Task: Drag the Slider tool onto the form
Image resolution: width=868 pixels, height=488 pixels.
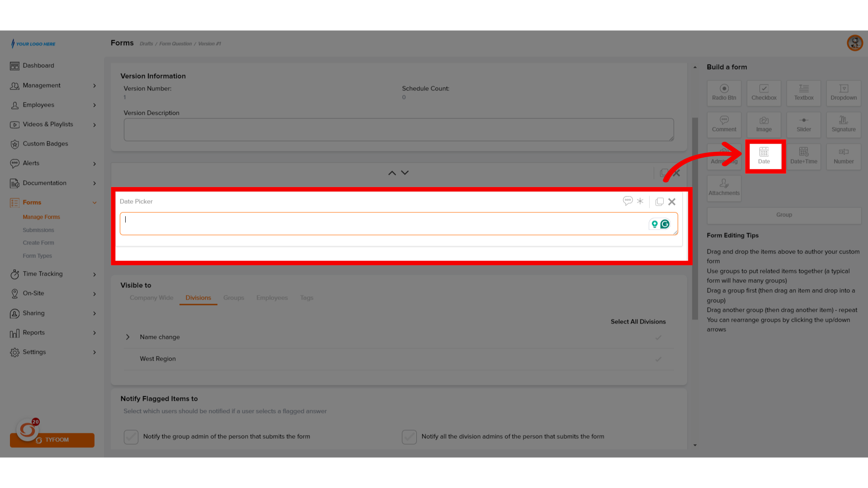Action: click(804, 123)
